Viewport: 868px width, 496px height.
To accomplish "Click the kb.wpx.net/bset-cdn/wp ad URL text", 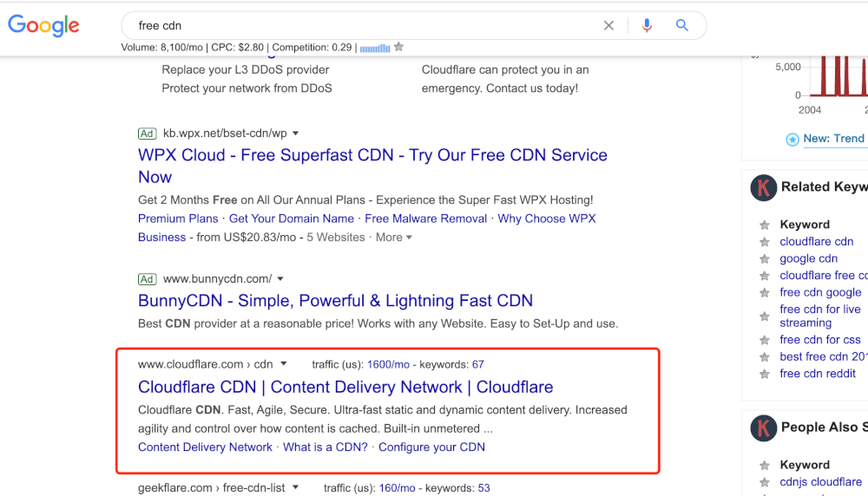I will pos(225,134).
